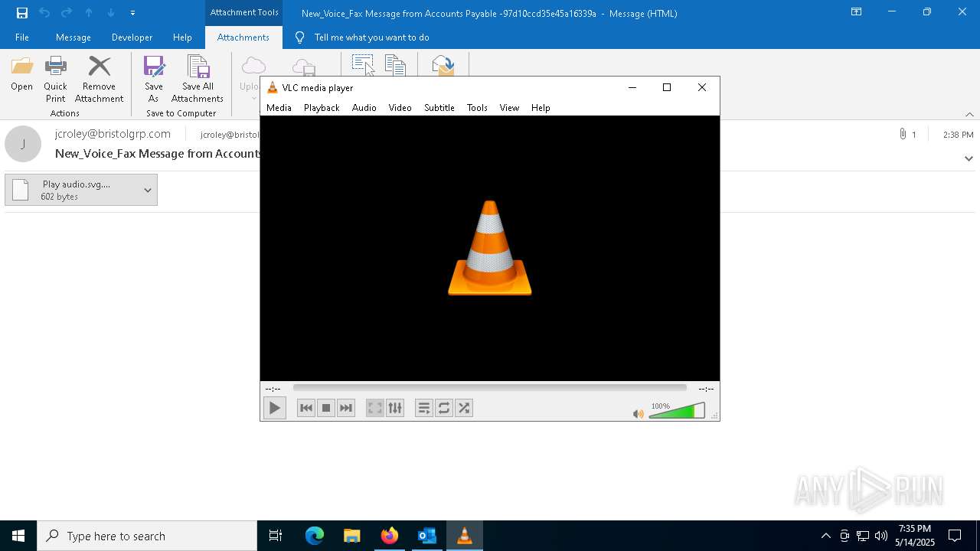980x551 pixels.
Task: Select the Attachments ribbon tab
Action: click(x=243, y=37)
